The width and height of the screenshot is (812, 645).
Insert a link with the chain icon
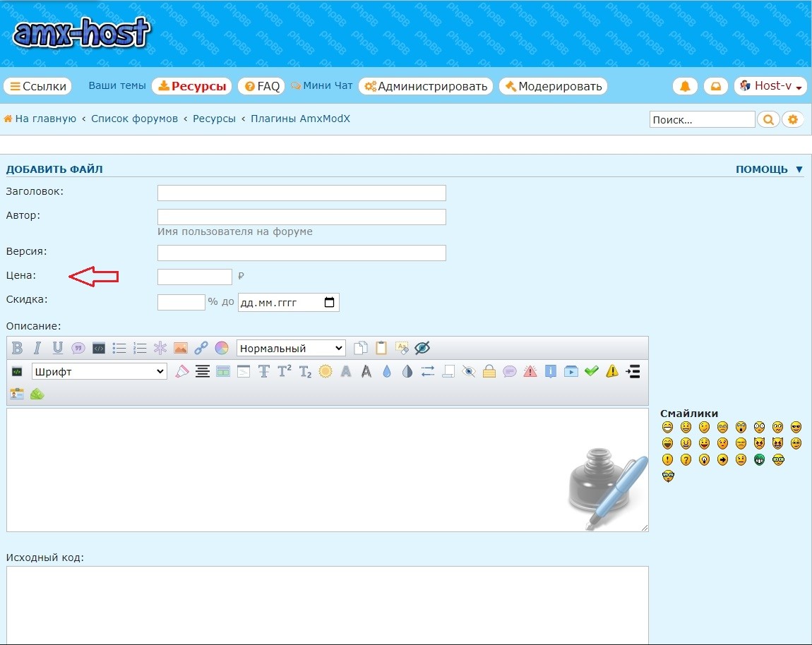(201, 348)
